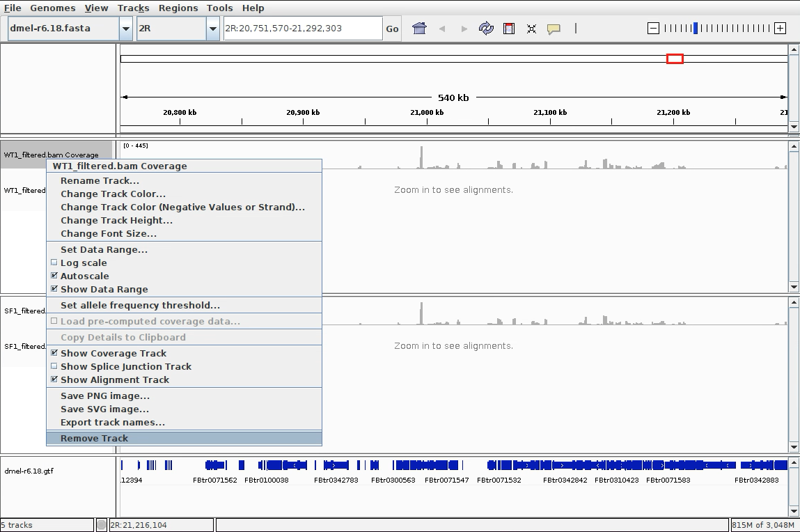Click the Home genome view icon
Image resolution: width=800 pixels, height=532 pixels.
click(x=419, y=29)
